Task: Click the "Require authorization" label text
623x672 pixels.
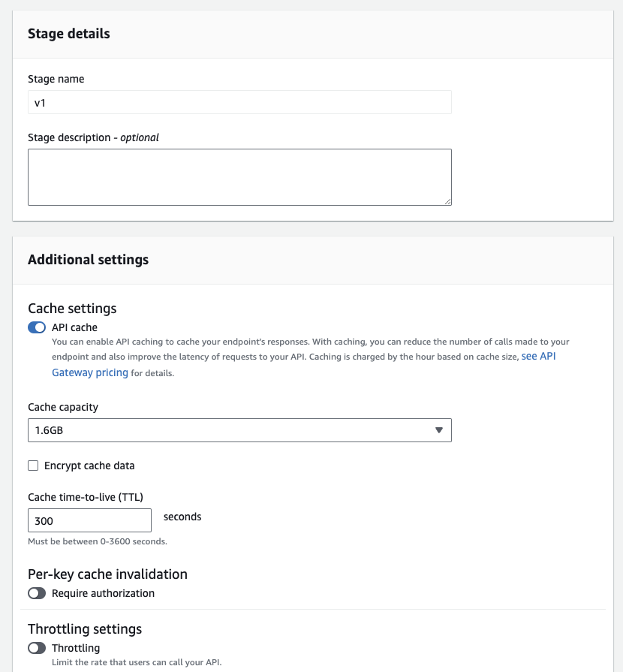Action: point(103,593)
